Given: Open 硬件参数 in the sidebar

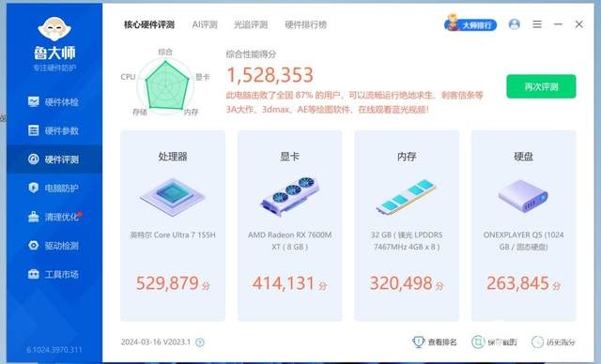Looking at the screenshot, I should [x=54, y=130].
